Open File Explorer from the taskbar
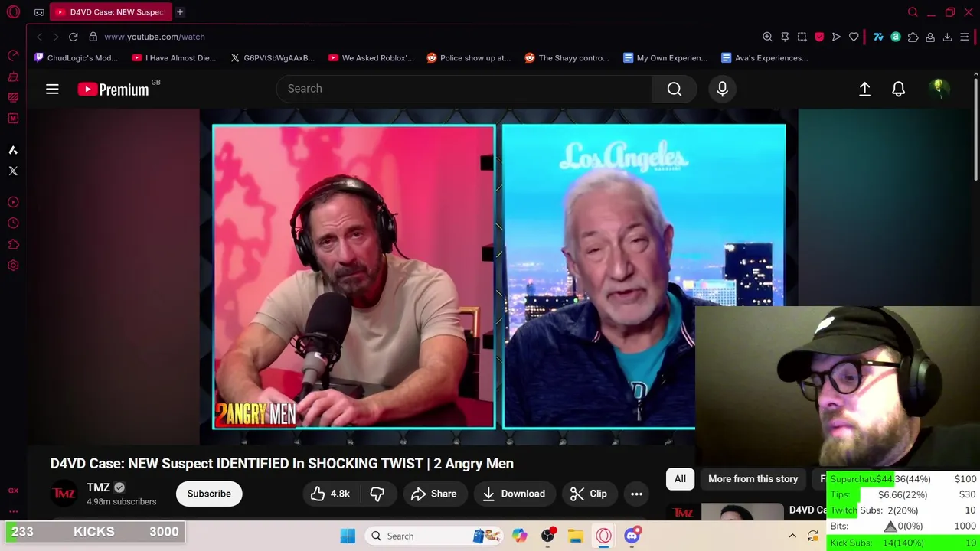This screenshot has width=980, height=551. click(576, 536)
